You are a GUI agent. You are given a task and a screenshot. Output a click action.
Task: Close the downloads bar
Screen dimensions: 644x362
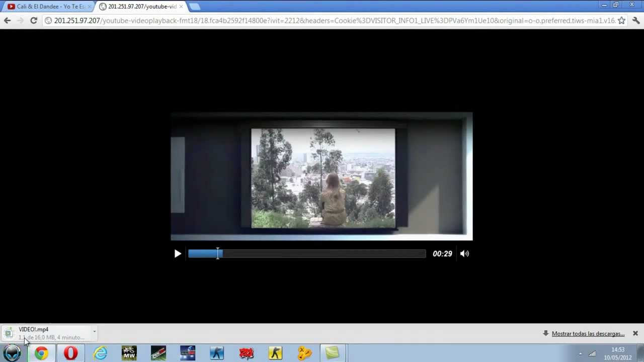[635, 333]
